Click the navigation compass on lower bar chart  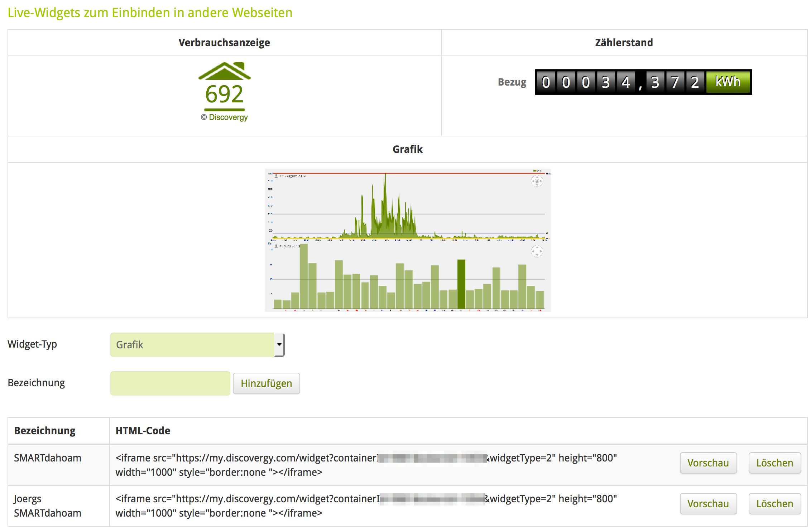[537, 251]
